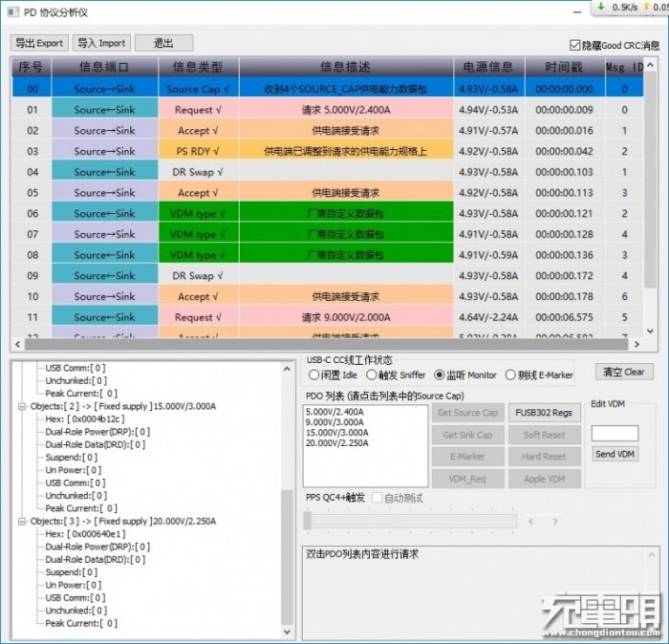The image size is (669, 644).
Task: Click the PD analyzer title bar app icon
Action: tap(13, 11)
